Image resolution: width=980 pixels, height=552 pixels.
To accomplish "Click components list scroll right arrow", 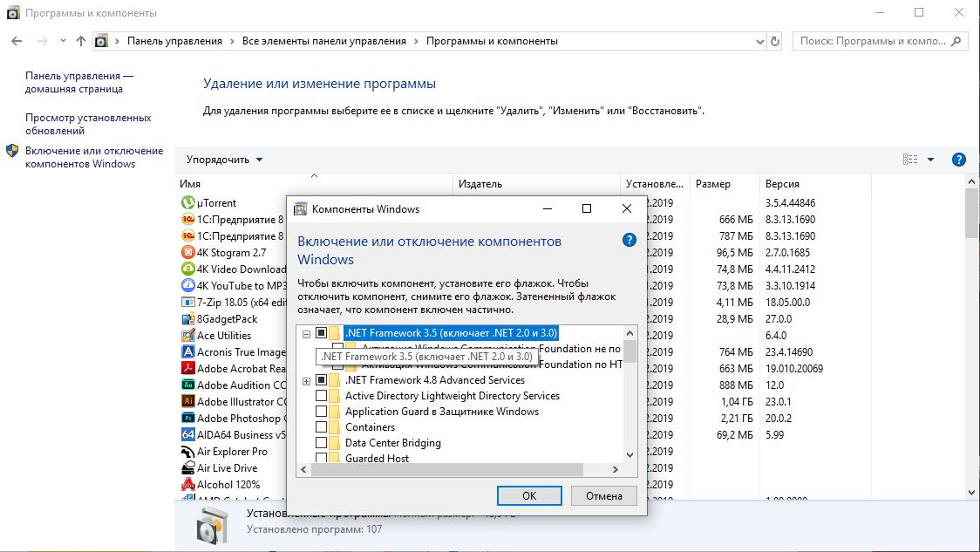I will point(616,469).
